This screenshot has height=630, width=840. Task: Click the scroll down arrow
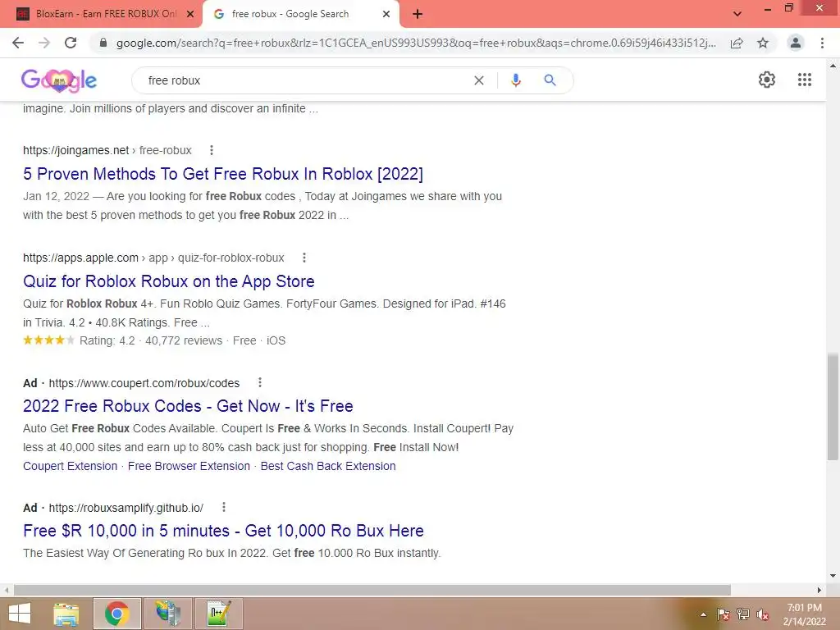coord(833,576)
